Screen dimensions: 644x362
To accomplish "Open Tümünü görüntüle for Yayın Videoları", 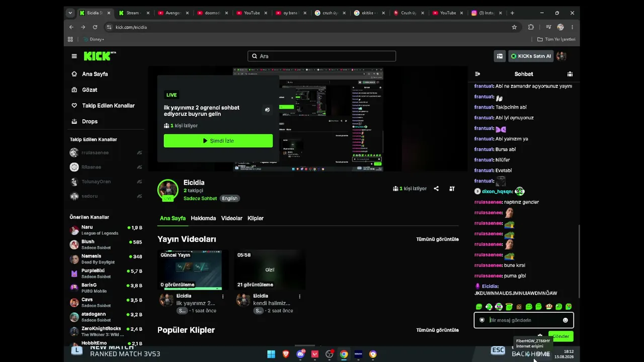I will [437, 239].
